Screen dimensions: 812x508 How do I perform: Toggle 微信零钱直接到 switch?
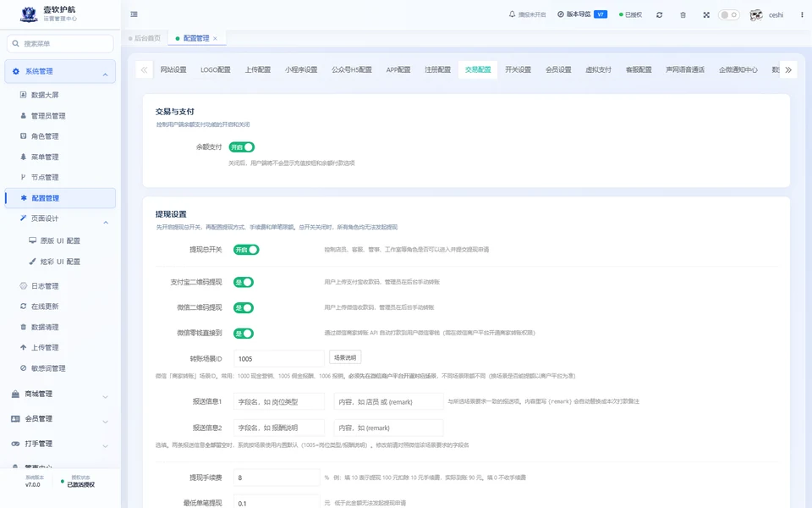(x=244, y=334)
